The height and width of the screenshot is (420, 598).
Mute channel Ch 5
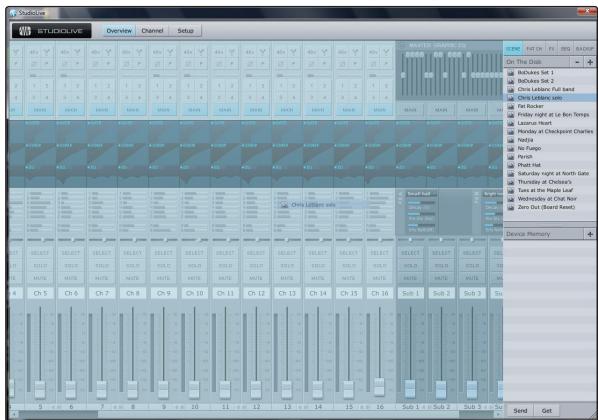click(40, 278)
